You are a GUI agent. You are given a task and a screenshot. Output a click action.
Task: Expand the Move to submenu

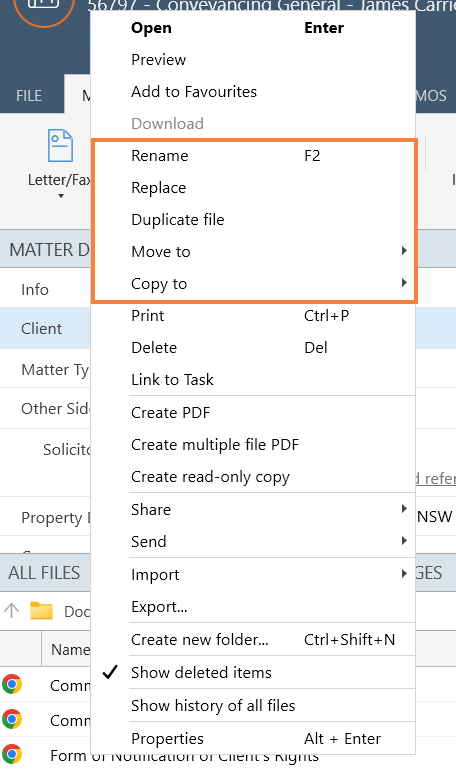coord(253,251)
